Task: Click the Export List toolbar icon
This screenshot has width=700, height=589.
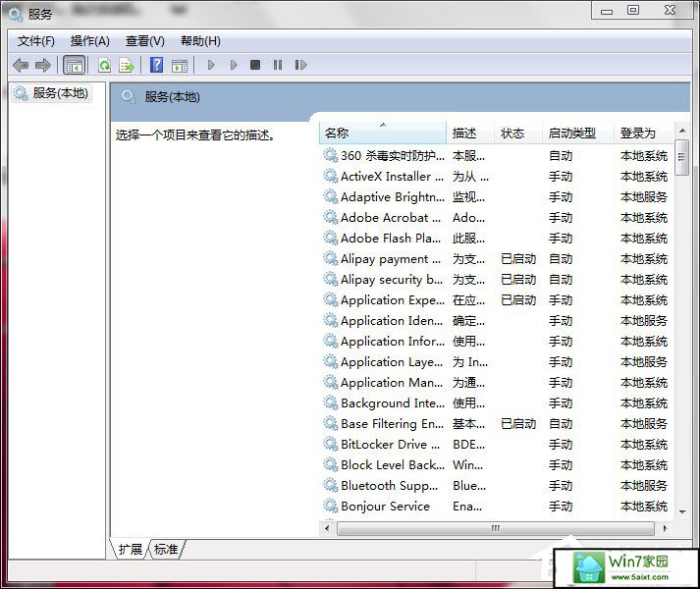Action: coord(128,65)
